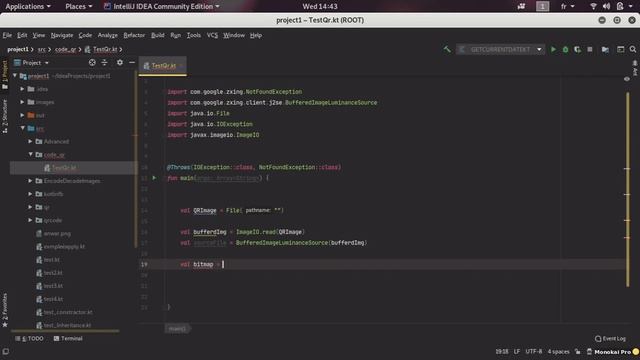Viewport: 640px width, 360px height.
Task: Open the fr keyboard layout selector
Action: coord(567,6)
